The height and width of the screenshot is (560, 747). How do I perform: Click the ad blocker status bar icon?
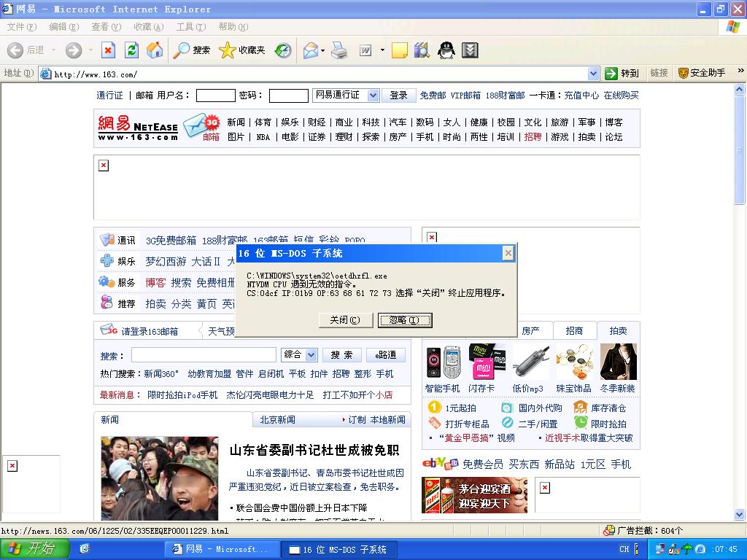[x=609, y=530]
